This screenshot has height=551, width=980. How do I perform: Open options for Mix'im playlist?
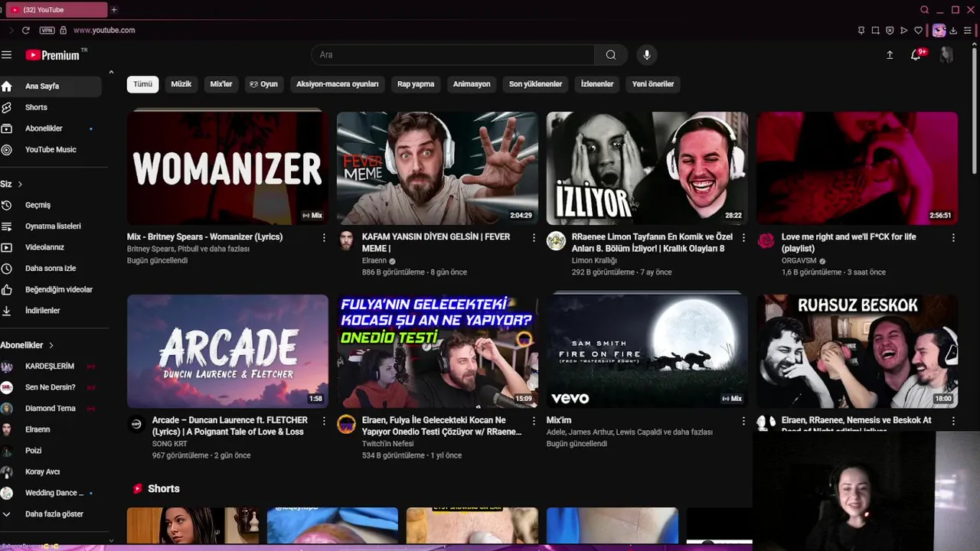click(743, 421)
